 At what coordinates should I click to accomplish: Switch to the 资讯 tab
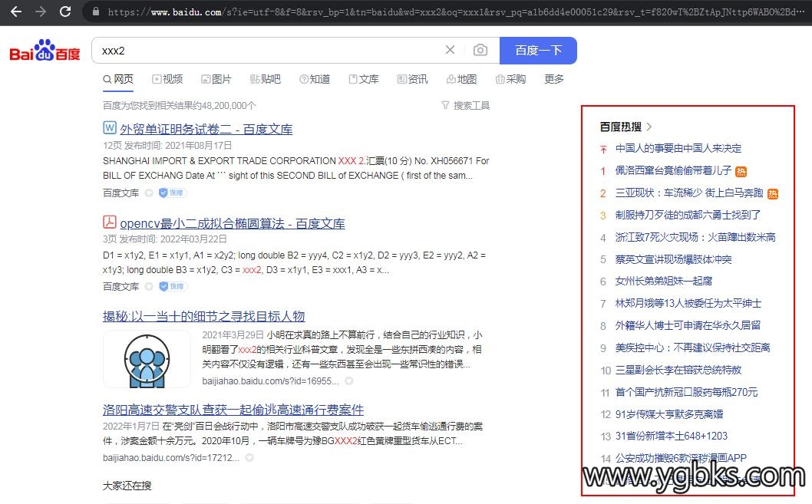(x=412, y=79)
